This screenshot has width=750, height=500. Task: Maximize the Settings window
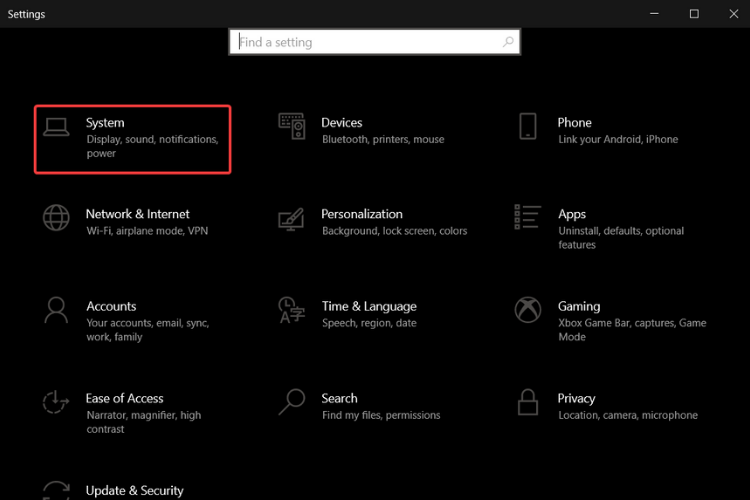point(694,14)
